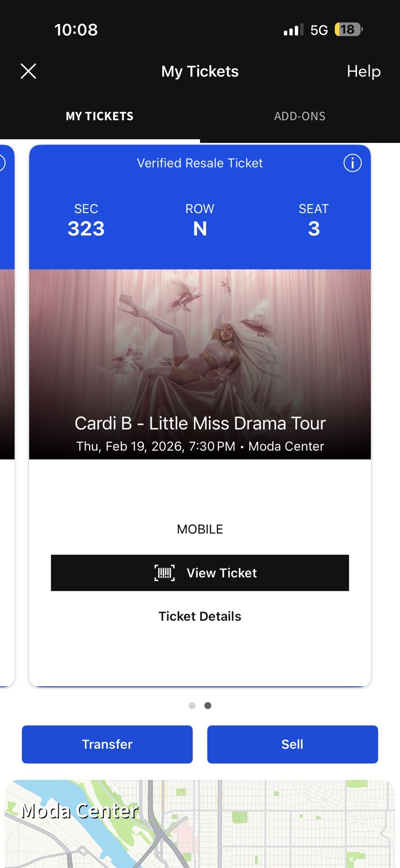Tap the previous ticket card edge
This screenshot has width=400, height=868.
[6, 407]
